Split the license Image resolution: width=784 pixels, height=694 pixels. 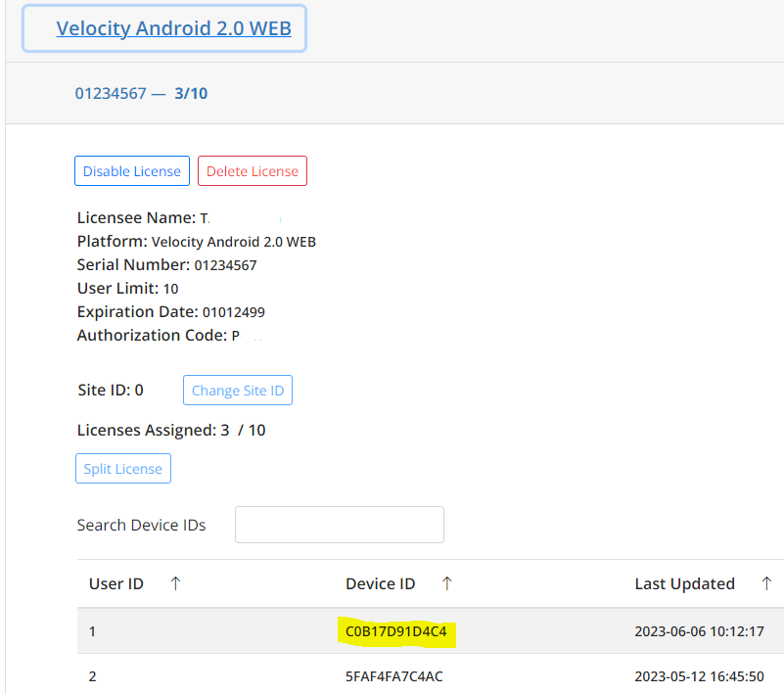122,468
